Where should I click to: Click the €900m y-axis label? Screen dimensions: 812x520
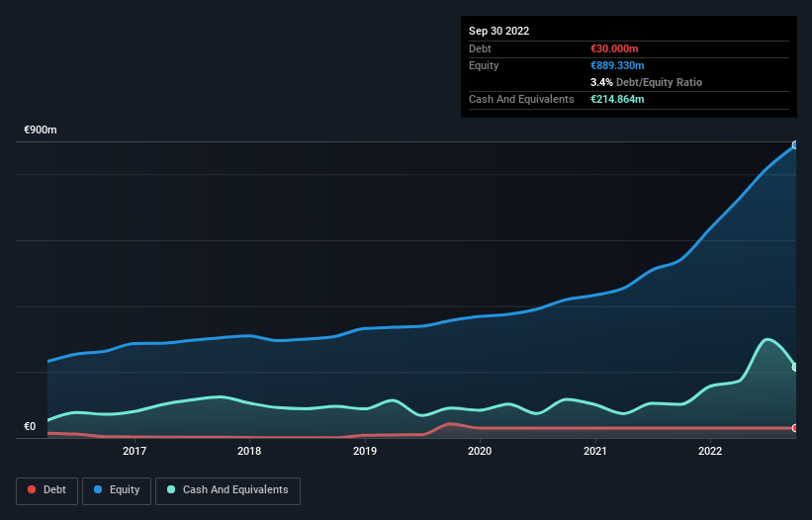click(41, 130)
